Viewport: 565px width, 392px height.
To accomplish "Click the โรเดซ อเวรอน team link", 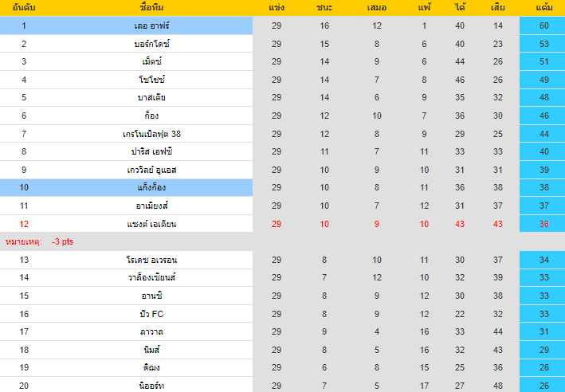I will [x=151, y=260].
